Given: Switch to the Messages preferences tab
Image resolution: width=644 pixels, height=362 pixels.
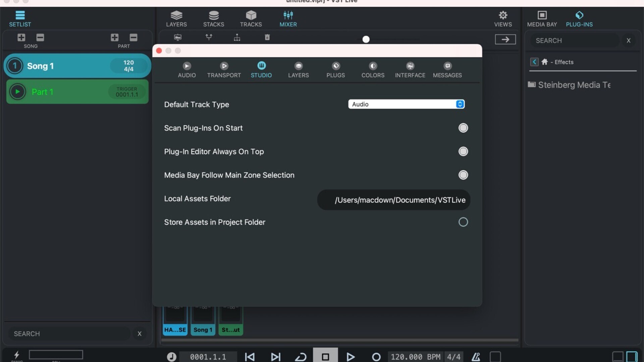Looking at the screenshot, I should pos(447,70).
